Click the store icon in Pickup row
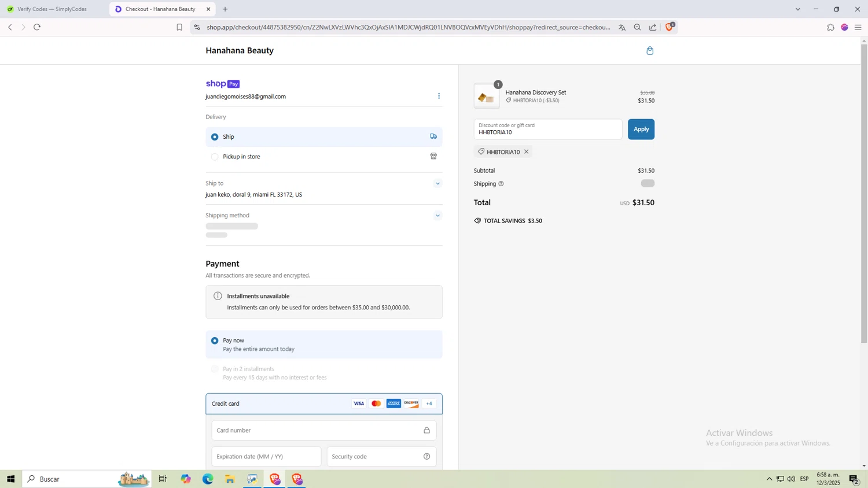Image resolution: width=868 pixels, height=488 pixels. [433, 156]
